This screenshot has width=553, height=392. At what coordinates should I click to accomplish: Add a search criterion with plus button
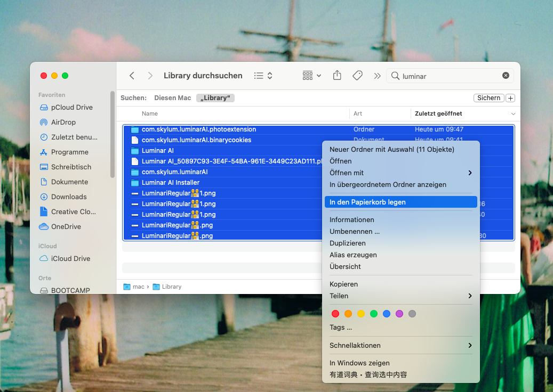[x=510, y=98]
